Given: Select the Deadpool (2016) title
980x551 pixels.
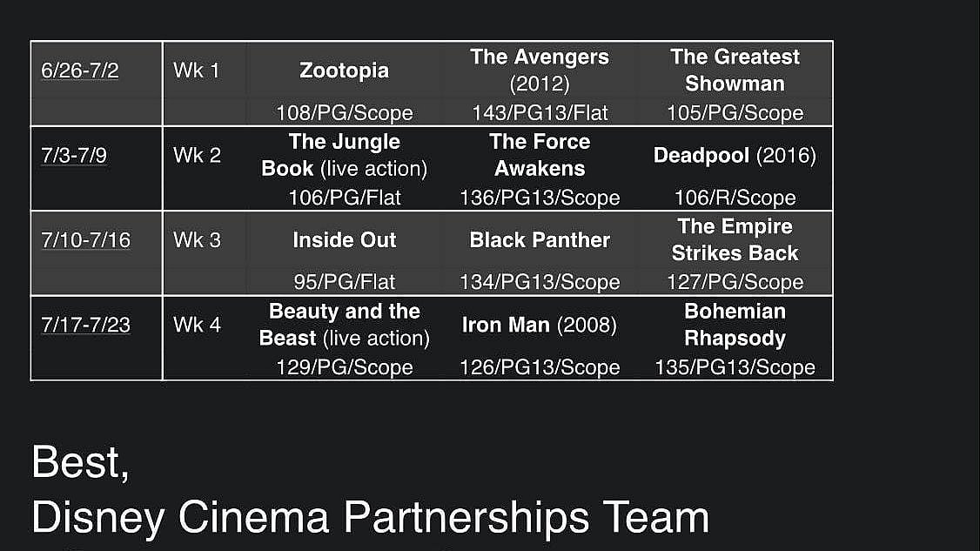Looking at the screenshot, I should 735,155.
